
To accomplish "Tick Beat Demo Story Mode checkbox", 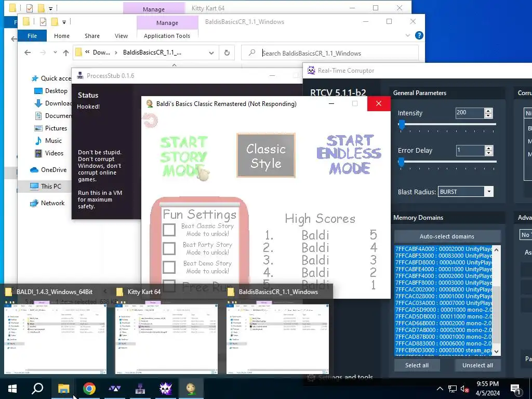I will [169, 268].
